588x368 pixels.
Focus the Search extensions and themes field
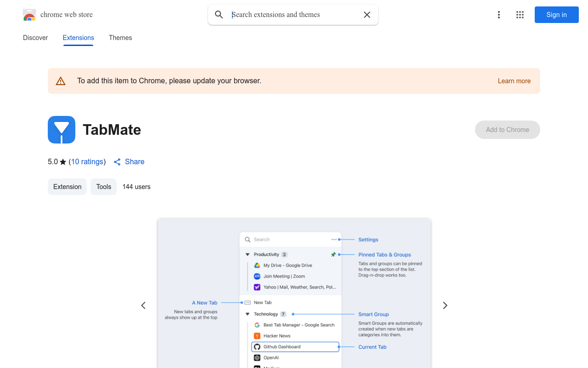(x=294, y=15)
